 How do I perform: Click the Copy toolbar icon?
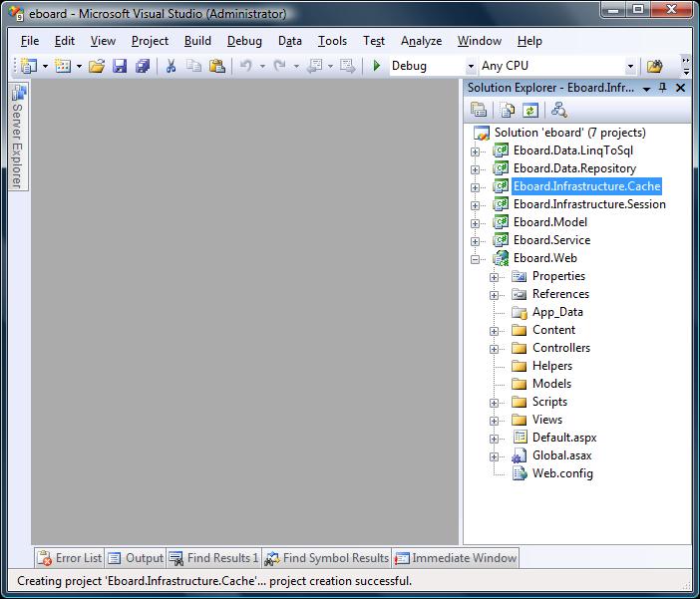coord(193,66)
